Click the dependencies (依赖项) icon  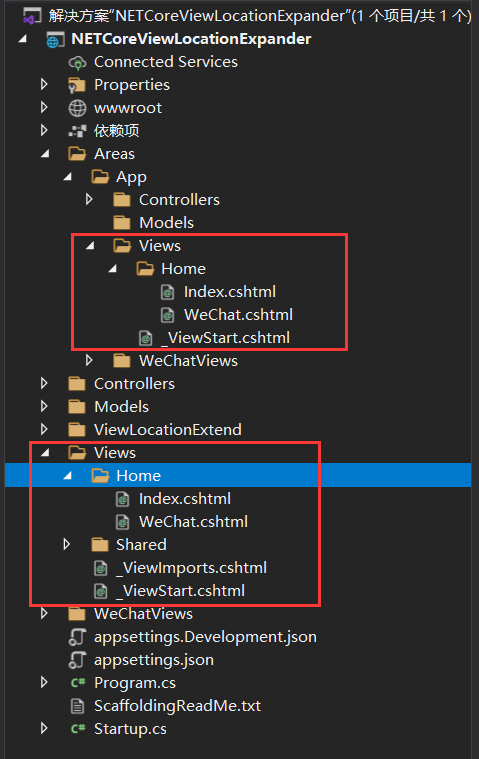[77, 131]
